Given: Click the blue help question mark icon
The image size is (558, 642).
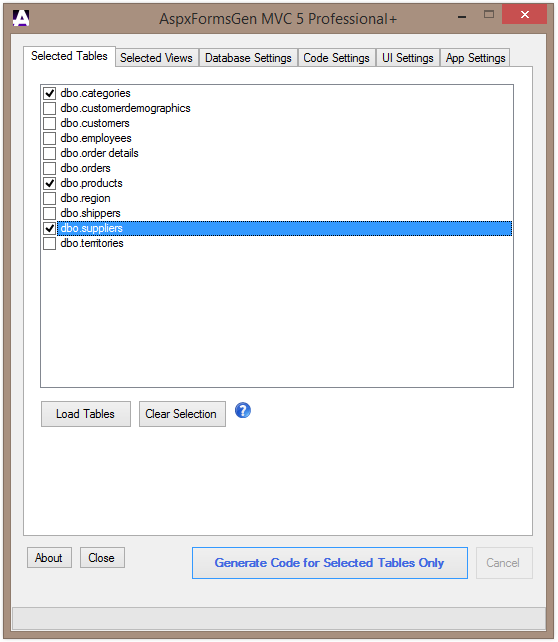Looking at the screenshot, I should click(x=242, y=410).
